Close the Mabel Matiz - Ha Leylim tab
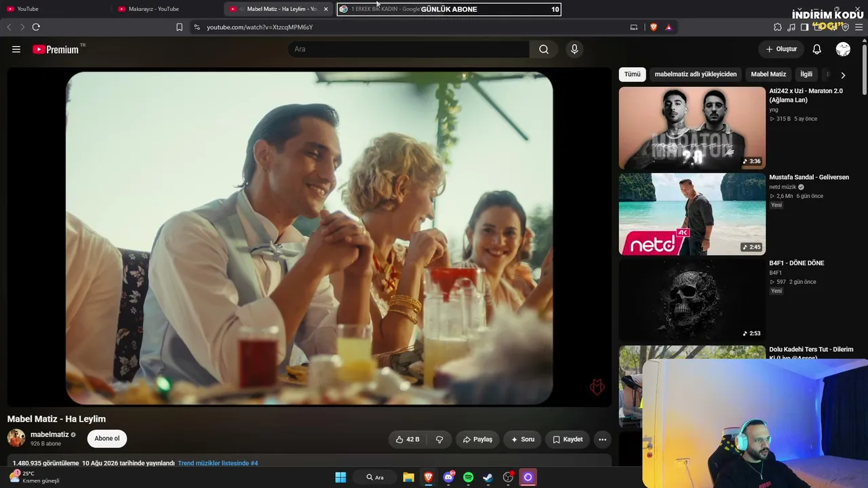Screen dimensions: 868x488 coord(325,9)
